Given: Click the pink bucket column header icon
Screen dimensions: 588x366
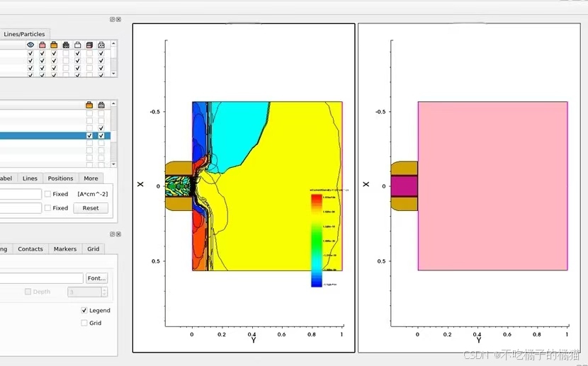Looking at the screenshot, I should [x=42, y=45].
